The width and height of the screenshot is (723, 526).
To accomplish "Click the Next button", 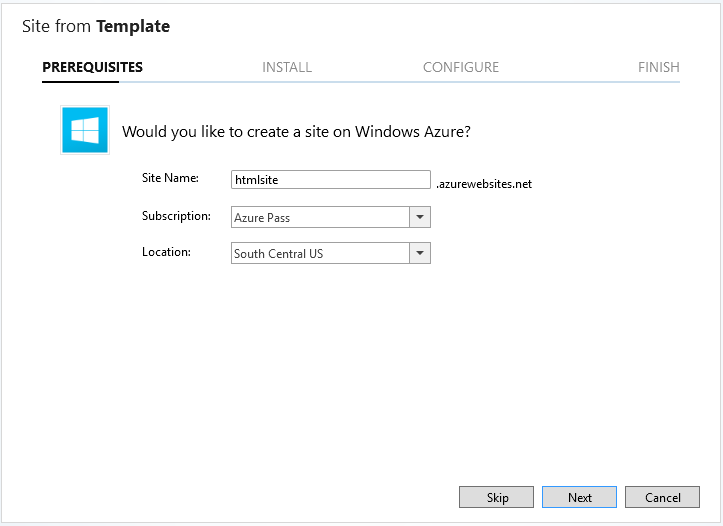I will pos(580,497).
